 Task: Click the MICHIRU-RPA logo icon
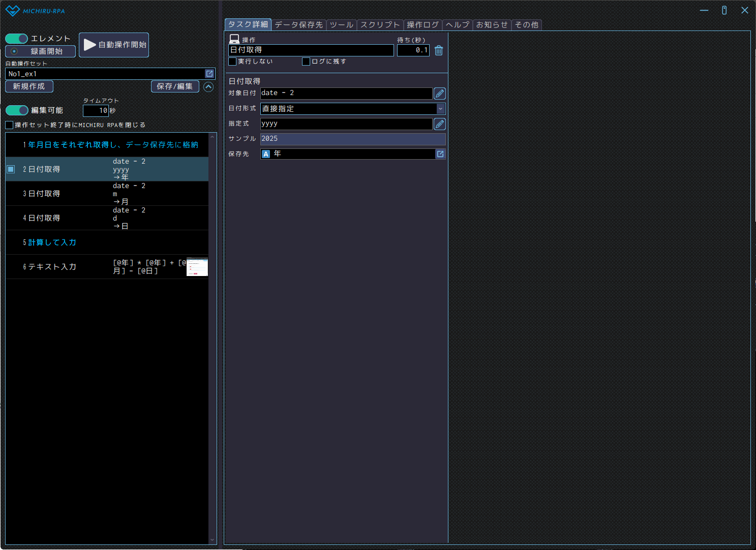coord(12,11)
